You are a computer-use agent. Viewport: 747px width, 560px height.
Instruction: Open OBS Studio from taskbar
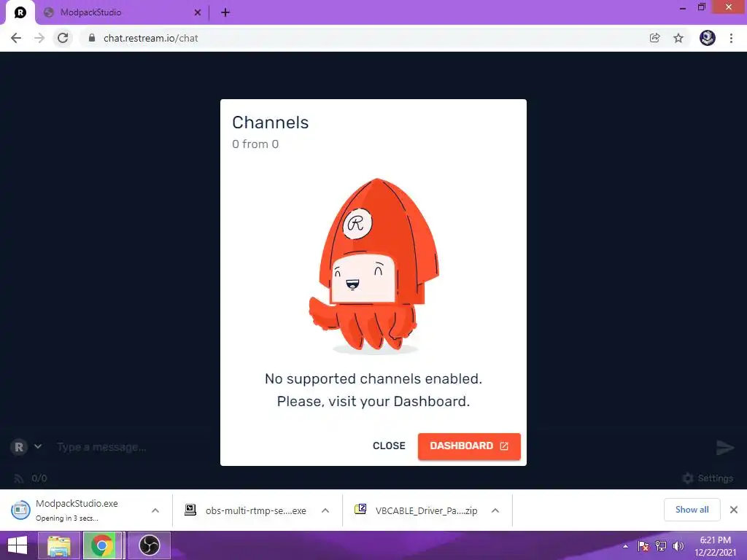(149, 545)
